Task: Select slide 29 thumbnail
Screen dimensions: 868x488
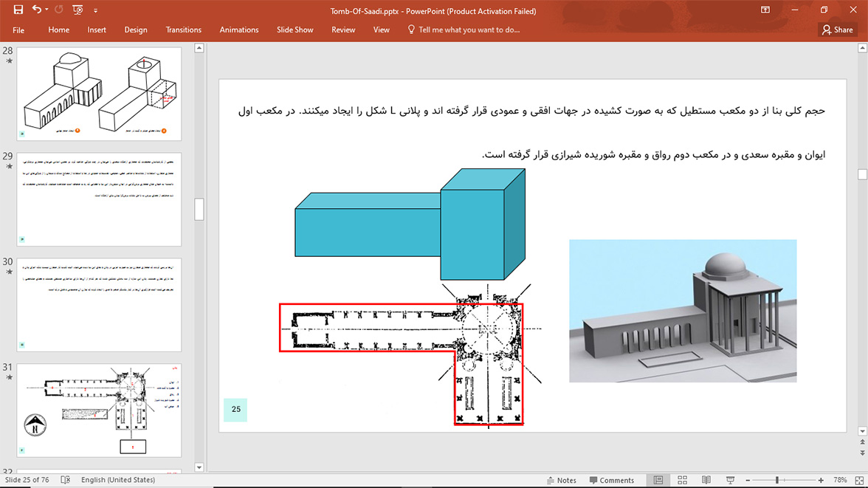Action: (x=99, y=199)
